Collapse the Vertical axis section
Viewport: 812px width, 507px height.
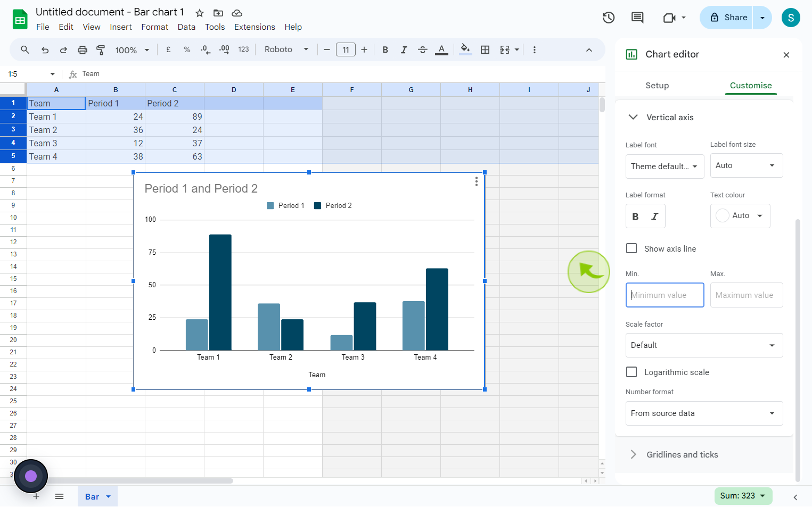(633, 117)
